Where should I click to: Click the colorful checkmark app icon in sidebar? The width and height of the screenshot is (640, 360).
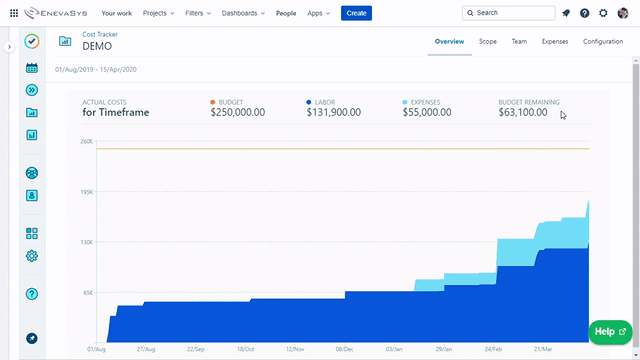pyautogui.click(x=32, y=41)
